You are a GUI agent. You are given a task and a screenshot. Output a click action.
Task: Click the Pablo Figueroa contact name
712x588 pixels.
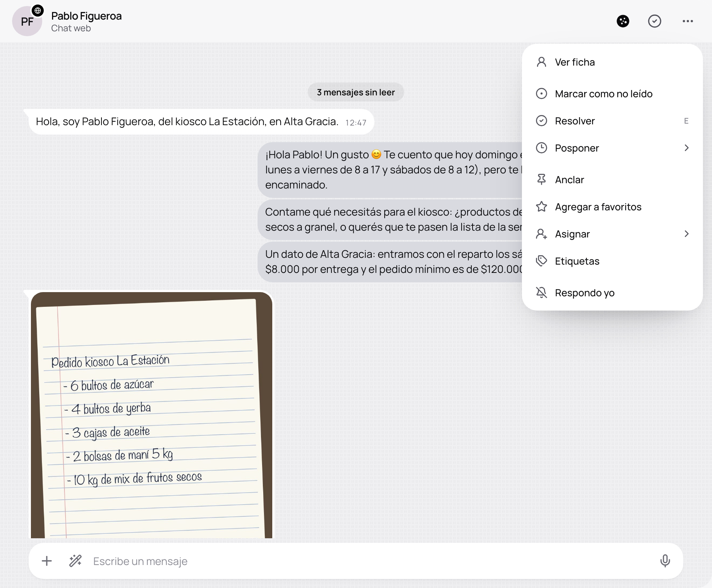[x=86, y=16]
